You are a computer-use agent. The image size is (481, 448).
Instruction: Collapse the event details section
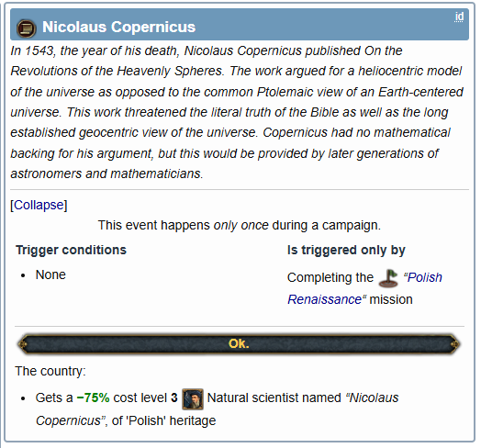tap(39, 205)
